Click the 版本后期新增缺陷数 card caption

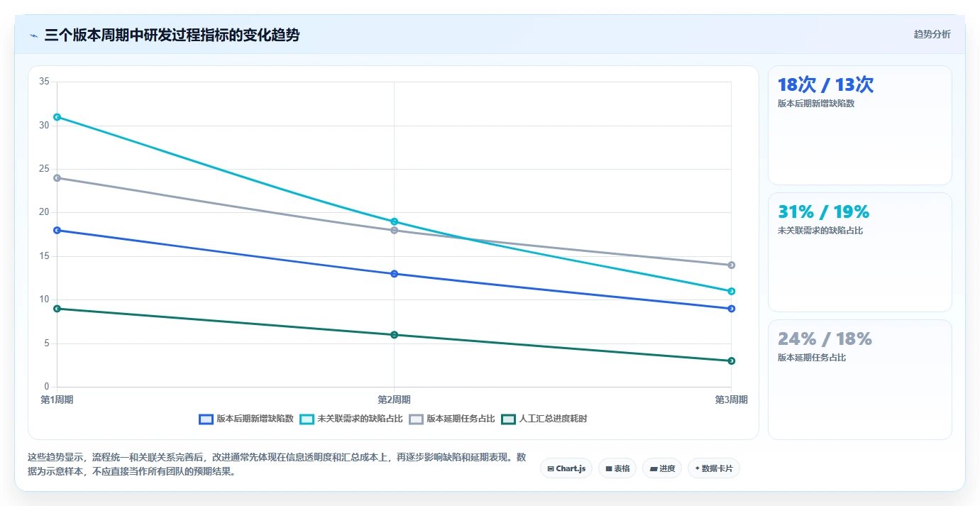click(816, 104)
